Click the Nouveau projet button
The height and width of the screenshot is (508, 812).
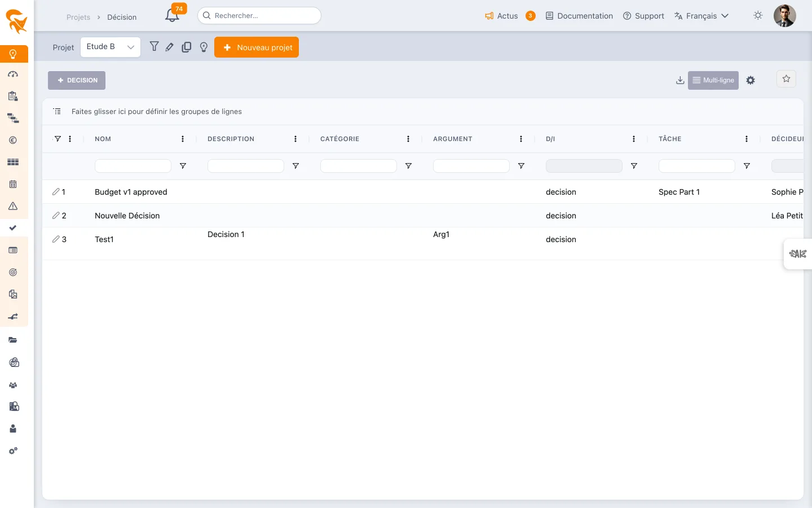257,47
